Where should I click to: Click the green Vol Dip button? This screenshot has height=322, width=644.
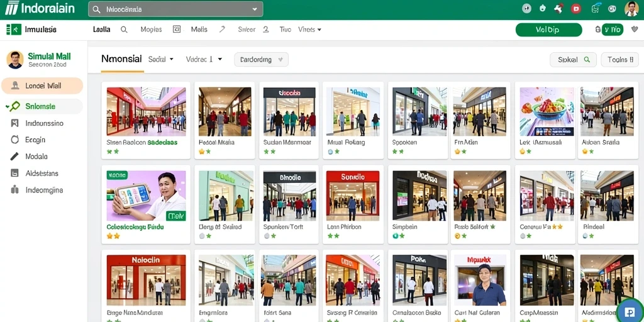click(548, 30)
